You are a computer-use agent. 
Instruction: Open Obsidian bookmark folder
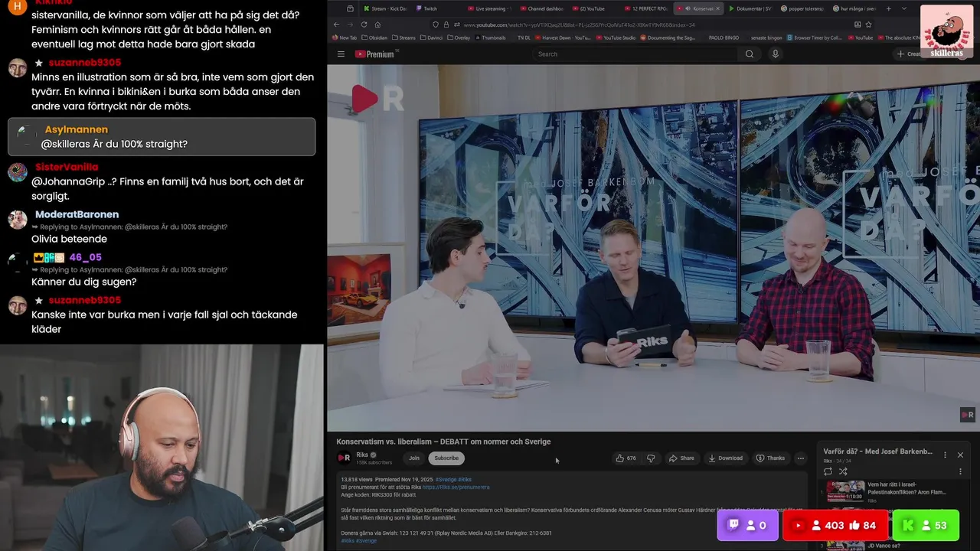click(x=375, y=37)
